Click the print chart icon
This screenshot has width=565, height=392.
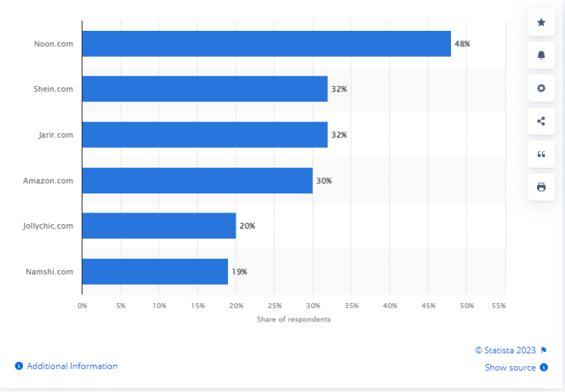click(541, 187)
